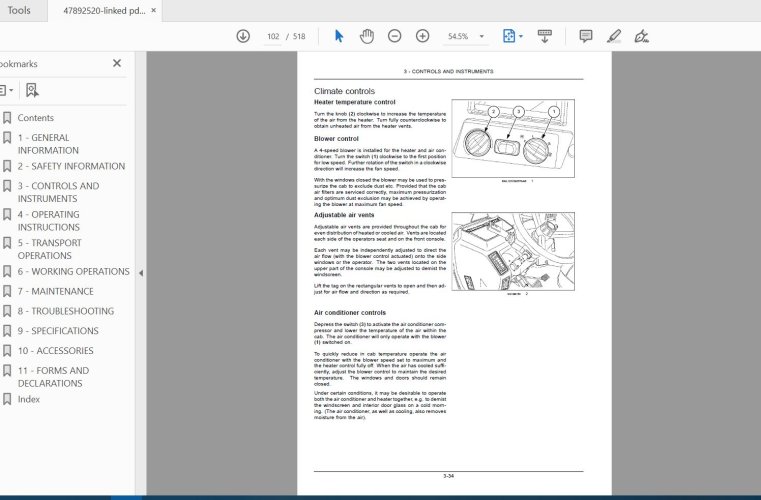Click the 'Blower control' subheading
This screenshot has width=761, height=500.
point(336,139)
